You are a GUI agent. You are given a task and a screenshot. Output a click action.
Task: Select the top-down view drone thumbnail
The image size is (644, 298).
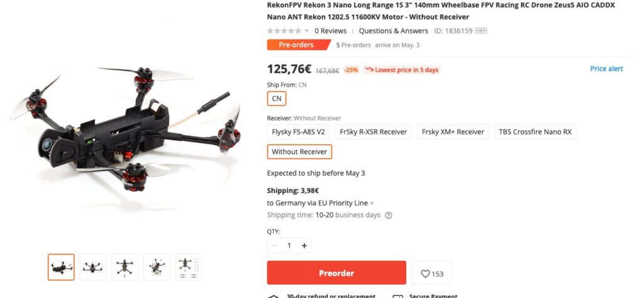tap(125, 267)
